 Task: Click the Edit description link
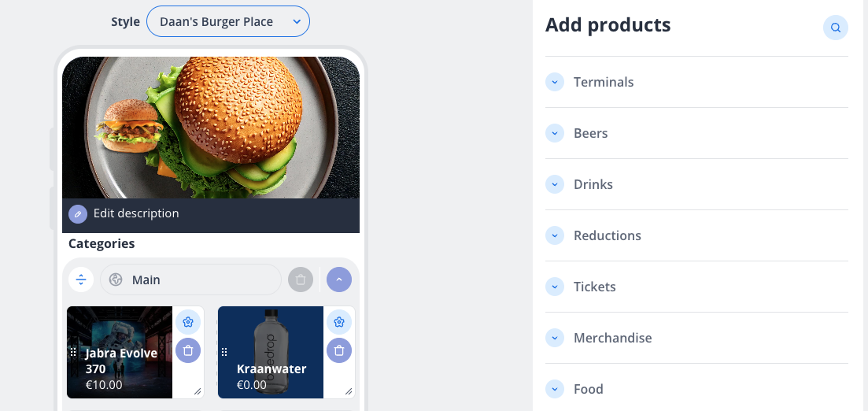click(x=136, y=213)
